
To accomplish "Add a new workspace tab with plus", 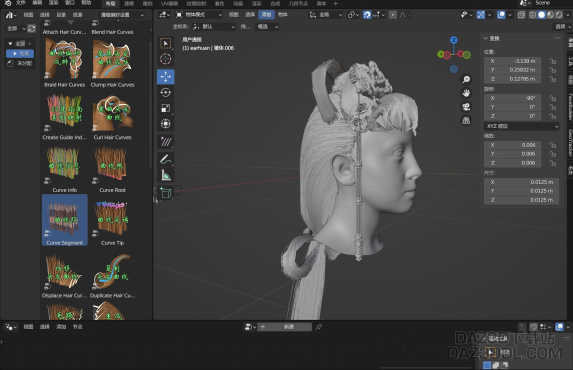I will 336,4.
